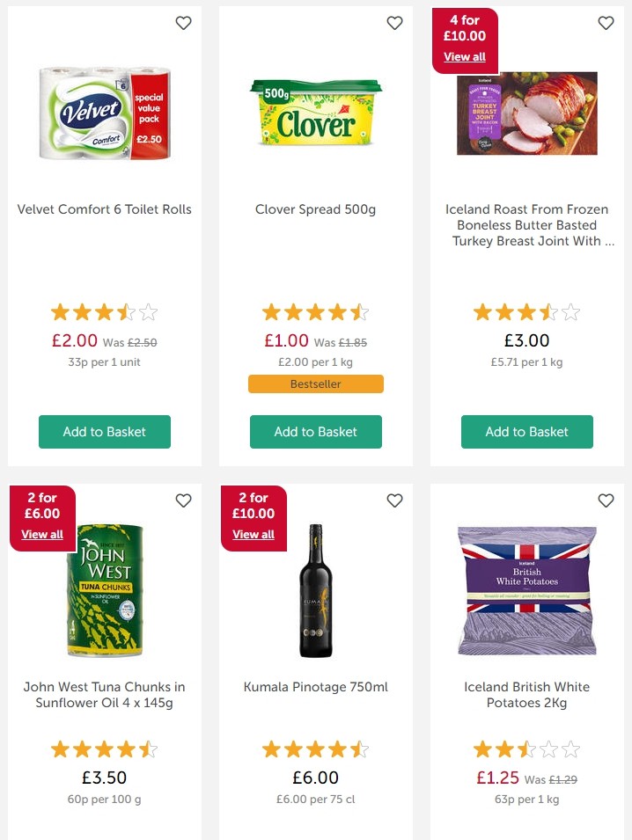Click the heart icon on Clover Spread
632x840 pixels.
394,23
